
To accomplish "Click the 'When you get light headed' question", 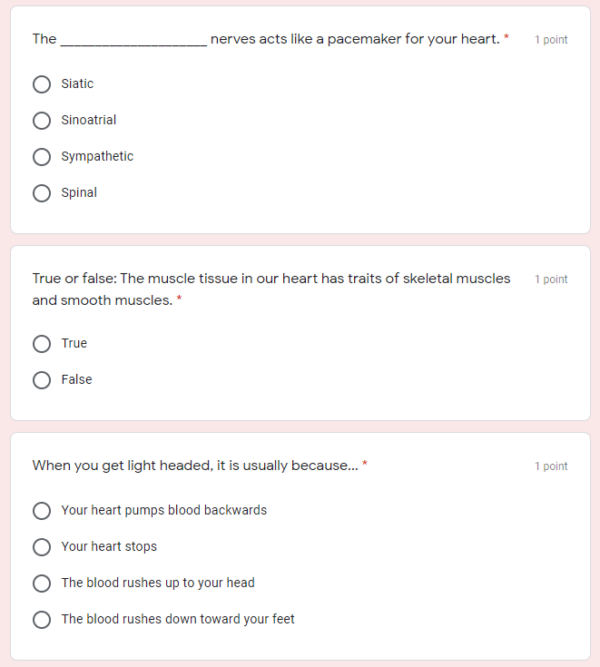I will pyautogui.click(x=195, y=466).
